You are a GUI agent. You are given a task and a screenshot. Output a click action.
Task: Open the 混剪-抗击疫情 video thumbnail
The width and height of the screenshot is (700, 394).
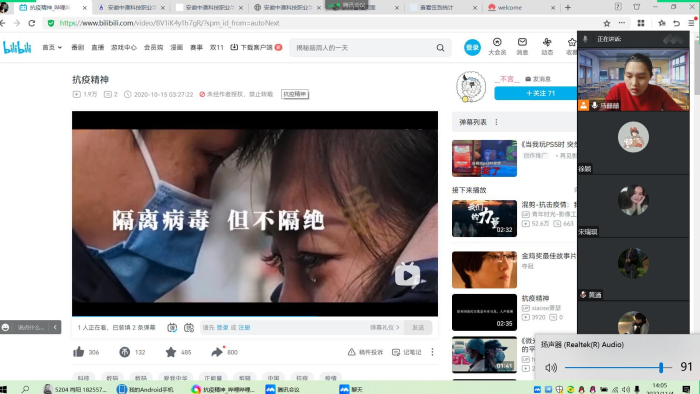(x=484, y=218)
